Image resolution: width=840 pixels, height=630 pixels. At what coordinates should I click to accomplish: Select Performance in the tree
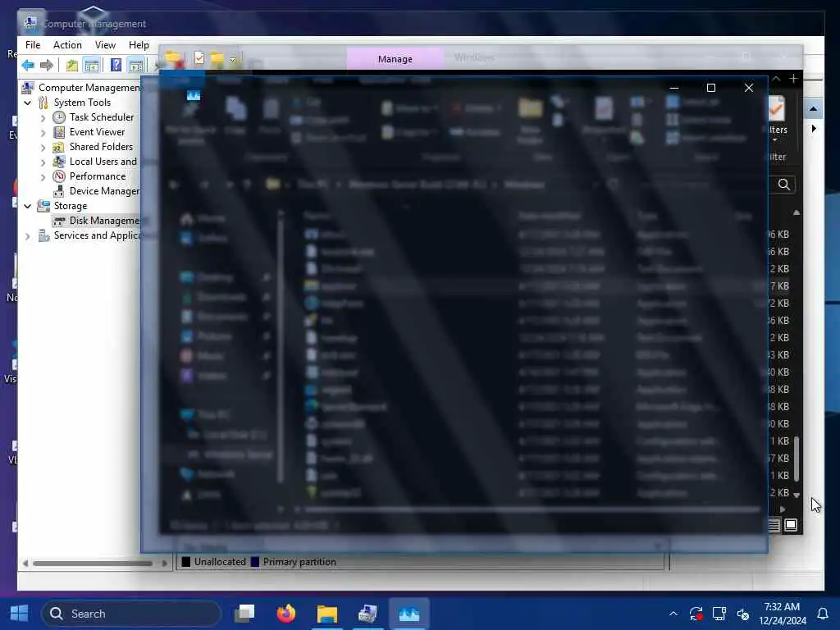(x=98, y=176)
